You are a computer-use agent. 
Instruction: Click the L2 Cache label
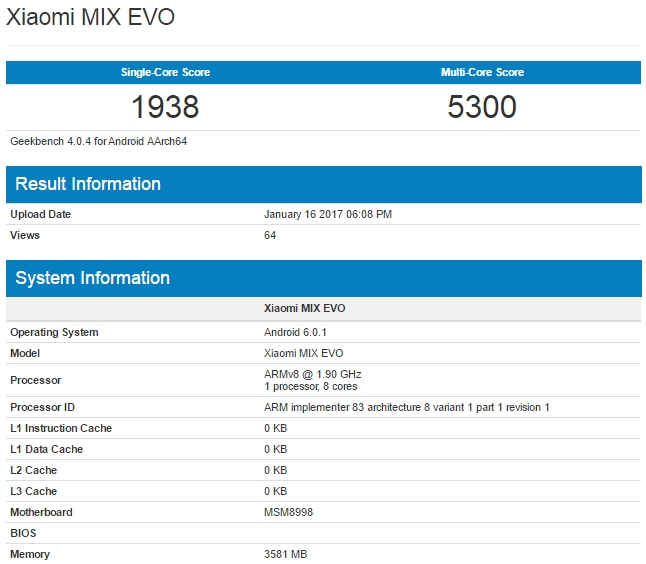pos(33,470)
